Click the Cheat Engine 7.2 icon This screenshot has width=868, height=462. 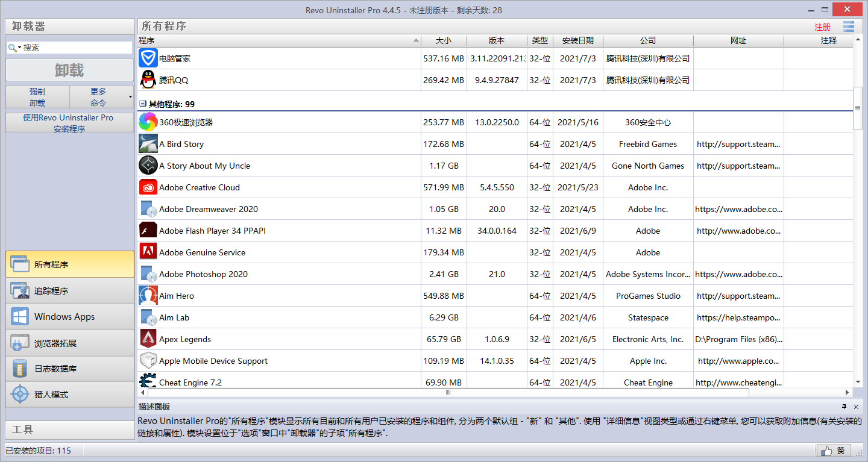coord(148,380)
